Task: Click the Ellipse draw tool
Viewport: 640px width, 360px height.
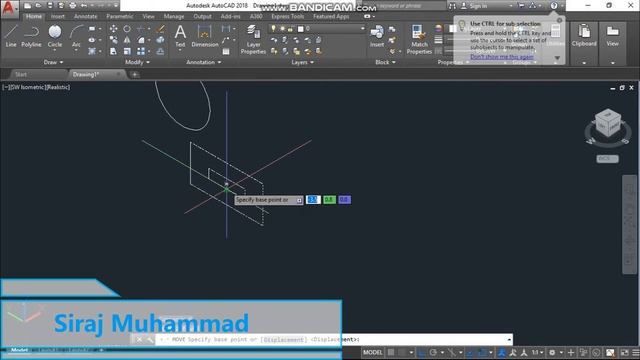Action: (92, 40)
